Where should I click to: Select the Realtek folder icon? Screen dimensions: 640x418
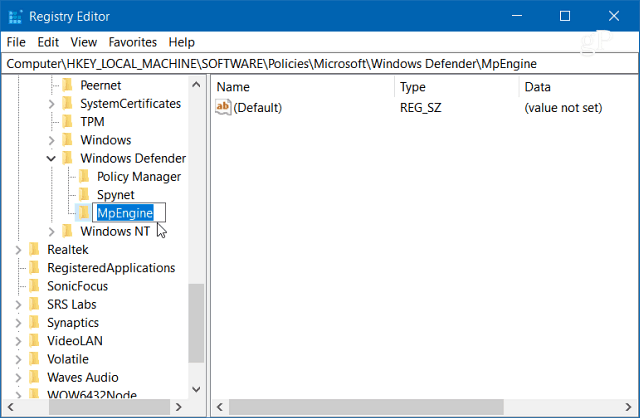tap(34, 249)
